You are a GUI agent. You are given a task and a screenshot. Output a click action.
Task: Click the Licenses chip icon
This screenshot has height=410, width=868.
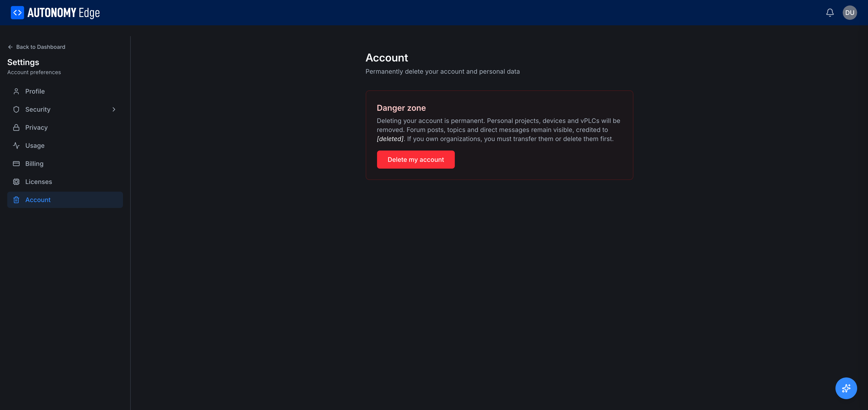point(16,181)
